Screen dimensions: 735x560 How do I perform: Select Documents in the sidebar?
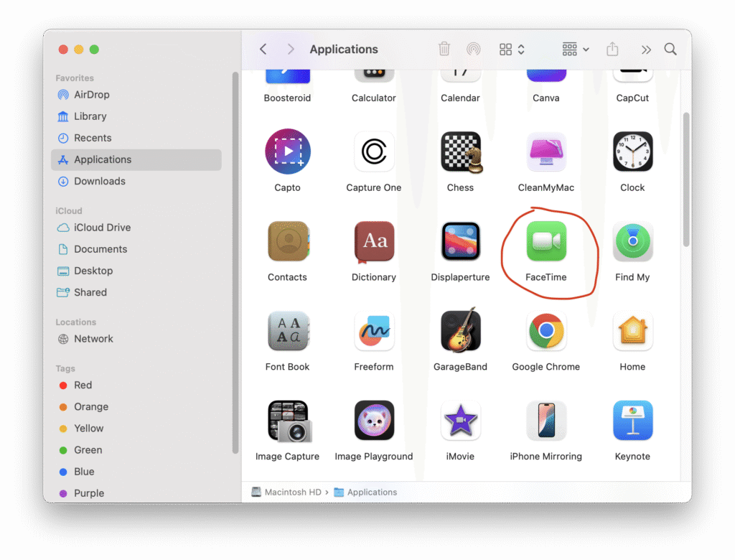pyautogui.click(x=136, y=249)
